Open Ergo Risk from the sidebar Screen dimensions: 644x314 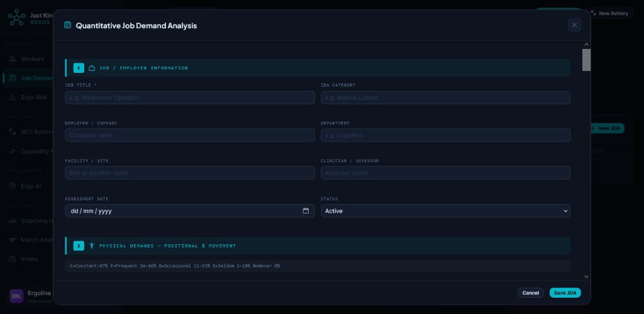(34, 97)
